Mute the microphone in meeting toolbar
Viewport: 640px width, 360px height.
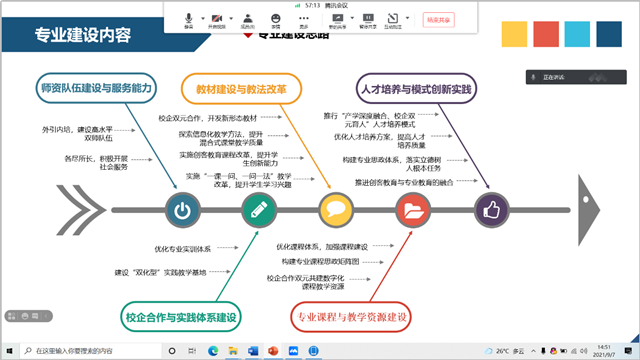click(x=188, y=20)
